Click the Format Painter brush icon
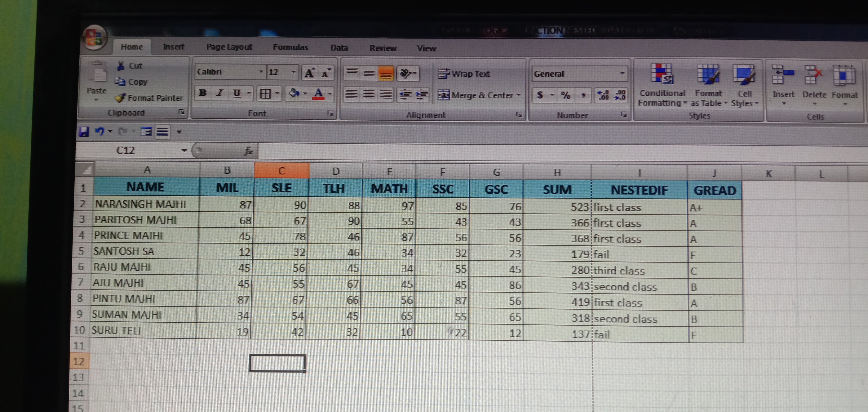Image resolution: width=868 pixels, height=412 pixels. (x=120, y=98)
